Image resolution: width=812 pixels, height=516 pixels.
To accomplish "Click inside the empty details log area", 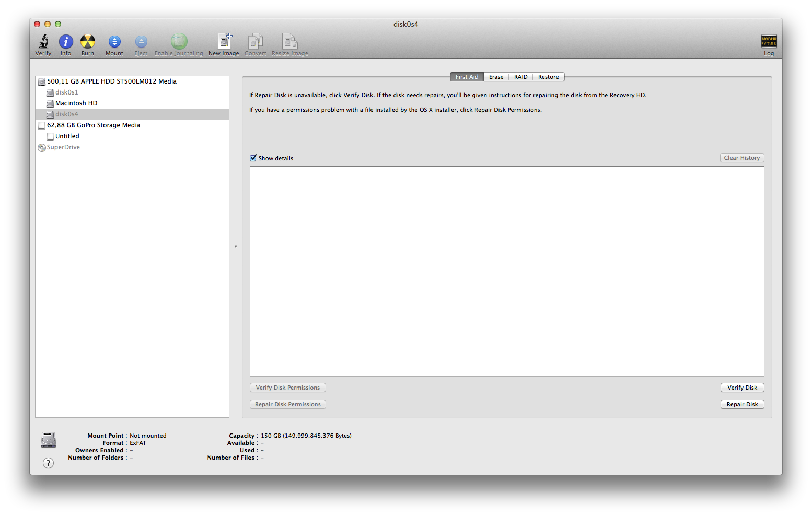I will click(507, 271).
